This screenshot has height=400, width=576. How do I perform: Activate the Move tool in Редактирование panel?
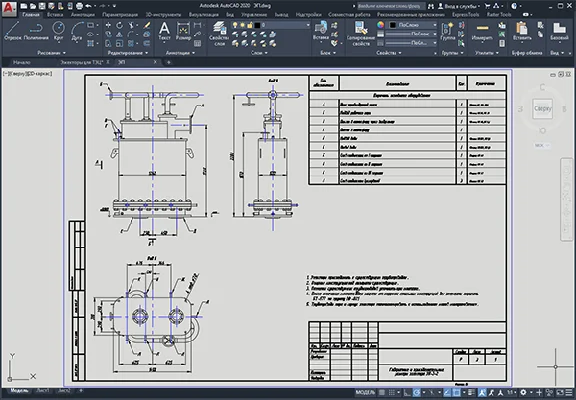108,25
